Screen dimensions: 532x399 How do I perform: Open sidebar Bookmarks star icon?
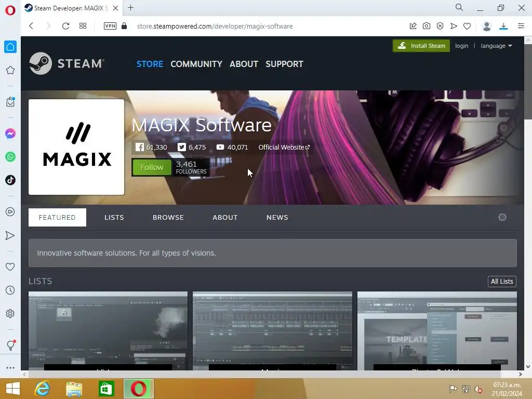click(x=10, y=70)
